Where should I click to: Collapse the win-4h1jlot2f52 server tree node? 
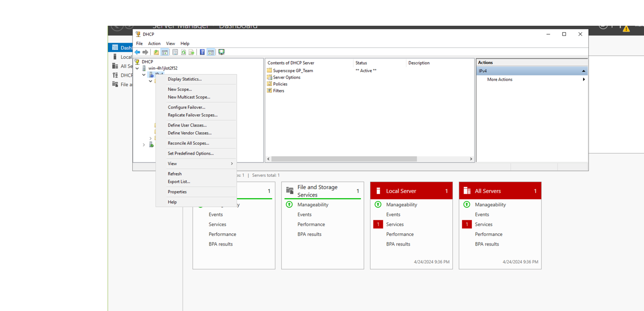click(137, 68)
